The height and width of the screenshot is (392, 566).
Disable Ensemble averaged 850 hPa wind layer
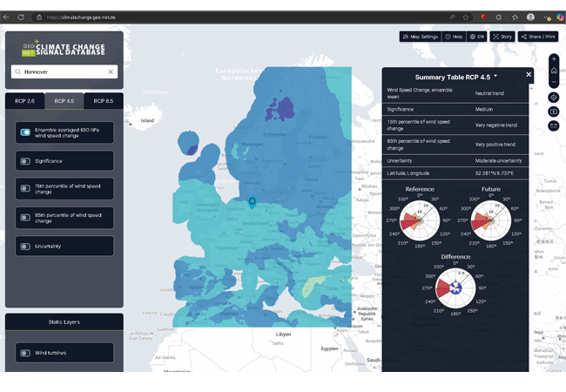25,132
